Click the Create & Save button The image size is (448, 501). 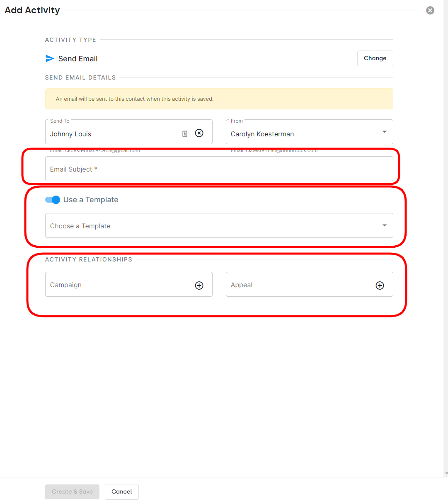72,491
